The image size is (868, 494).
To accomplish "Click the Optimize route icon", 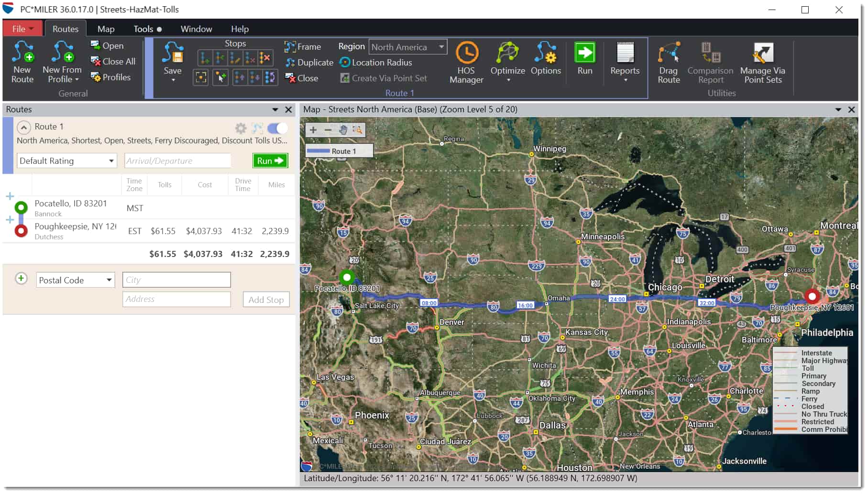I will point(508,53).
